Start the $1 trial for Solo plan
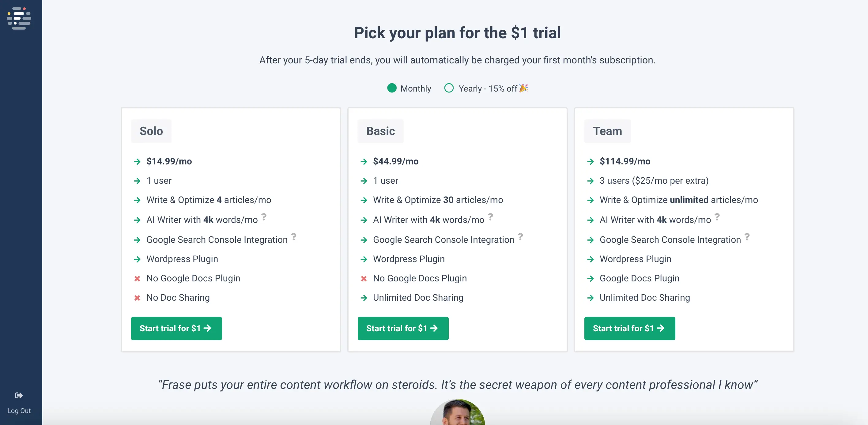868x425 pixels. pos(176,328)
